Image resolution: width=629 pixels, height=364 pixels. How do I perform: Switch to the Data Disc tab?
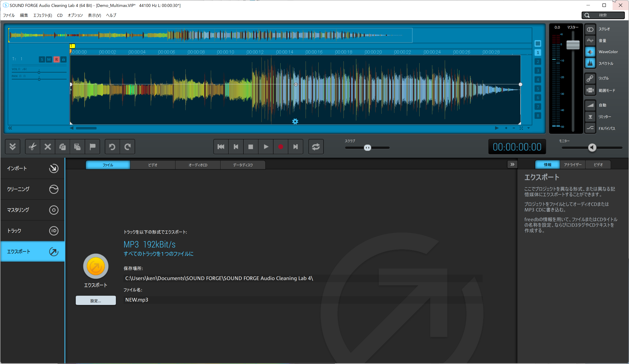tap(243, 165)
